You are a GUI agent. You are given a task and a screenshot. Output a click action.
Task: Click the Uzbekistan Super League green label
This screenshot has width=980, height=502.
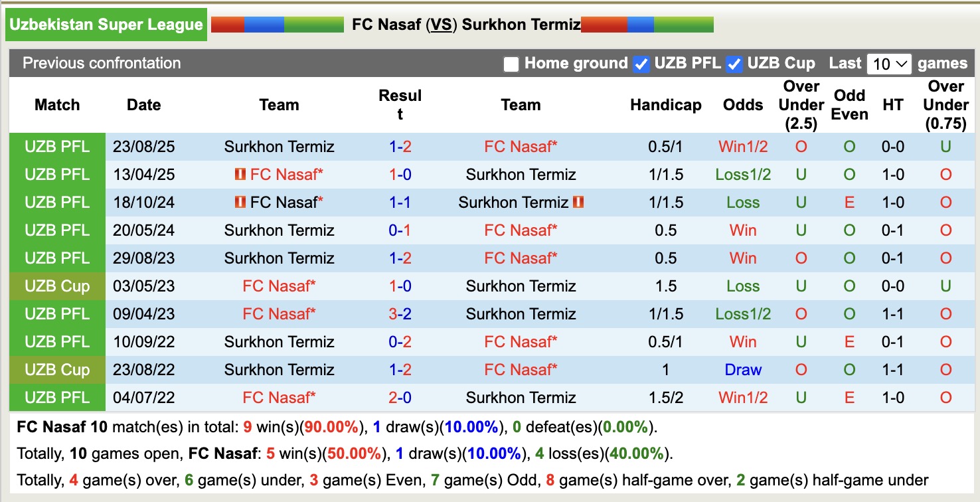106,25
